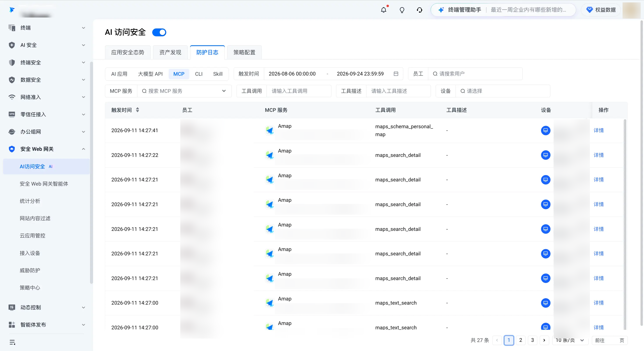The height and width of the screenshot is (351, 644).
Task: Open the calendar date picker icon
Action: click(396, 74)
